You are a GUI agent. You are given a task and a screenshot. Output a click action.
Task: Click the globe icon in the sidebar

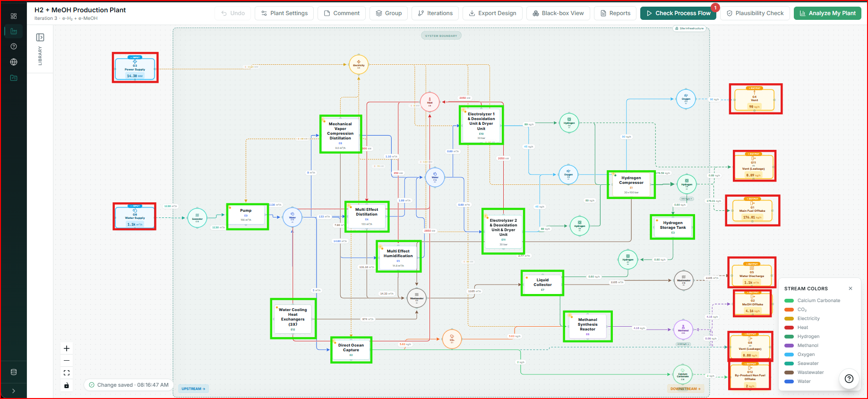[14, 62]
